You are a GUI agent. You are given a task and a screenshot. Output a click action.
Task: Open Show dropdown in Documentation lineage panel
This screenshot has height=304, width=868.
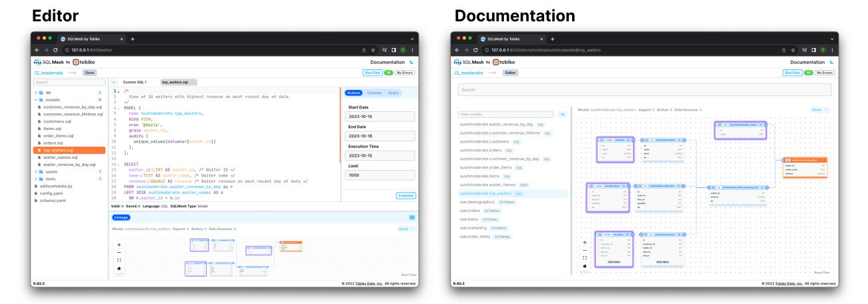point(821,109)
